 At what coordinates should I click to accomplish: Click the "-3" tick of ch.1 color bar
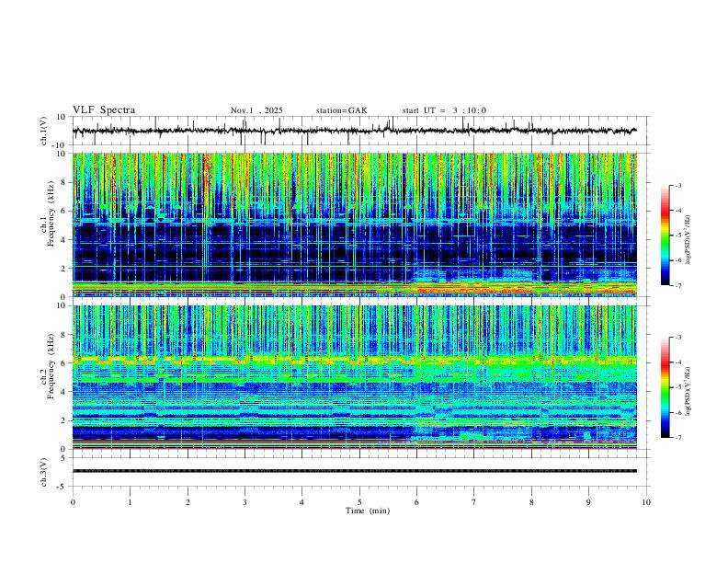678,185
